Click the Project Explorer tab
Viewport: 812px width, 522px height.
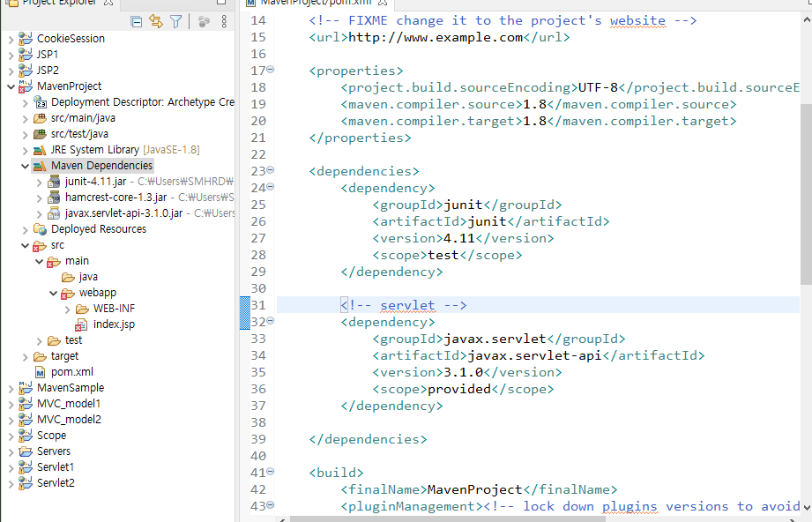click(60, 3)
